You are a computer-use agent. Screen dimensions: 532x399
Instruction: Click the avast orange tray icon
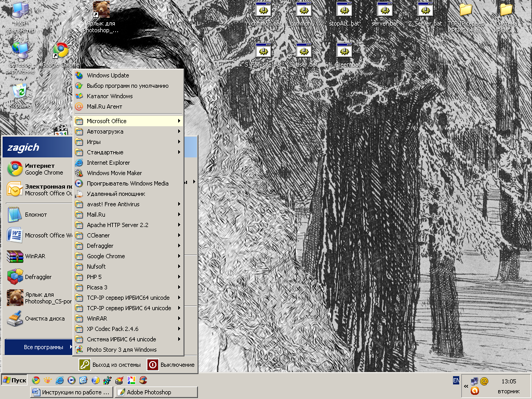click(475, 391)
